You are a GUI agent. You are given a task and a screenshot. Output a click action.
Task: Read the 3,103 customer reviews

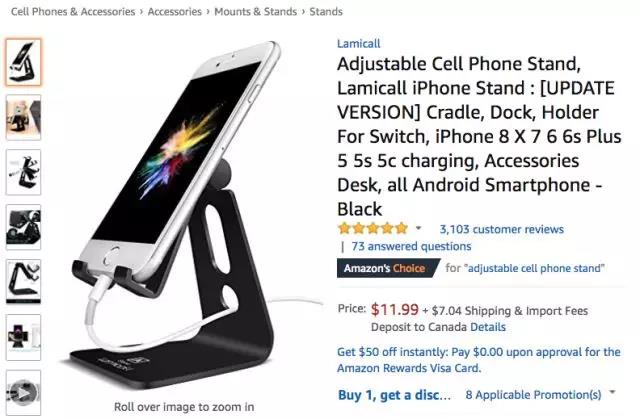coord(502,229)
